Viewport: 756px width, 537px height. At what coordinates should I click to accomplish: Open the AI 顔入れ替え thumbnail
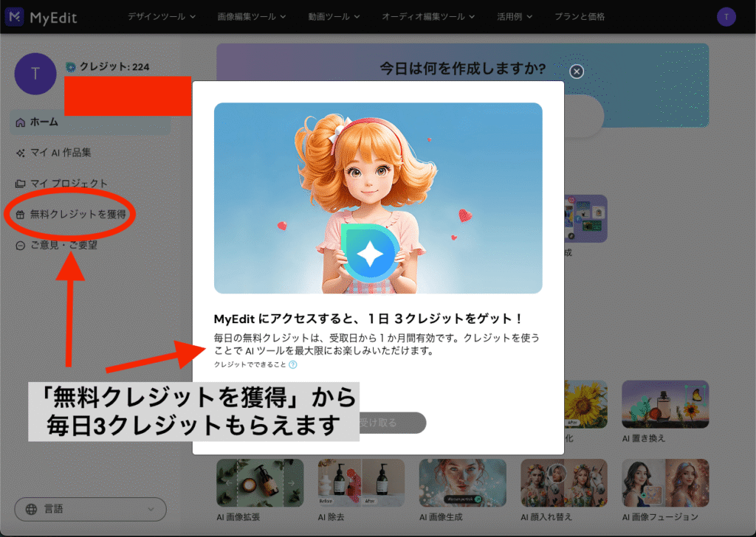[x=563, y=482]
